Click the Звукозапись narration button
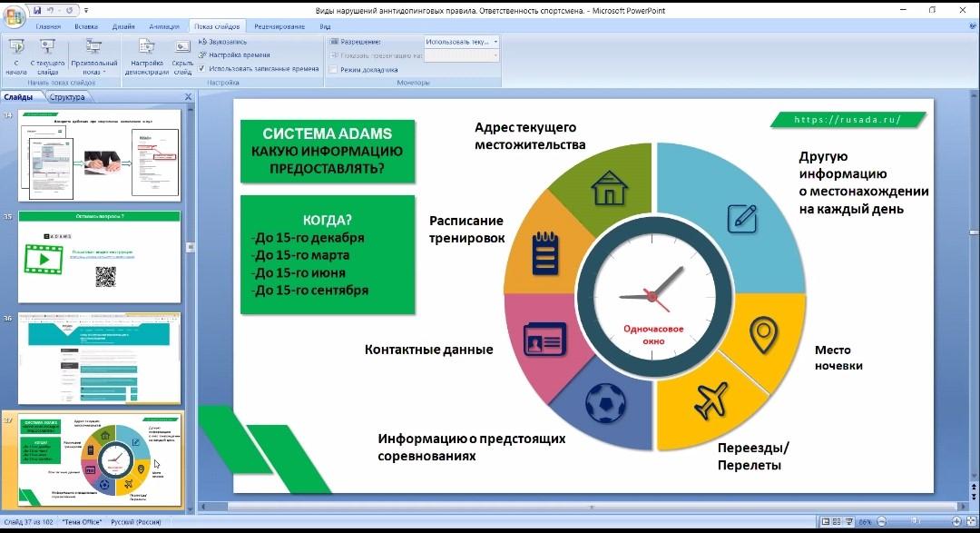 tap(223, 42)
